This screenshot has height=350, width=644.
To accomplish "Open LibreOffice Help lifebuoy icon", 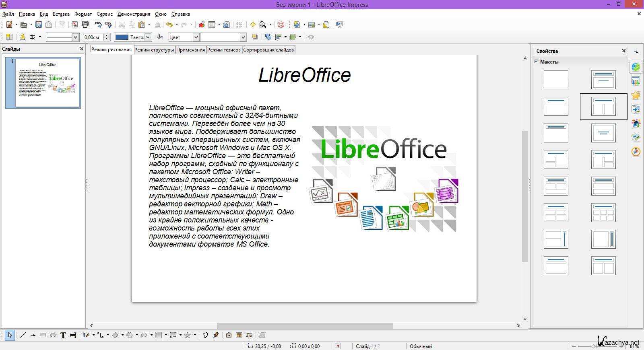I will click(281, 25).
